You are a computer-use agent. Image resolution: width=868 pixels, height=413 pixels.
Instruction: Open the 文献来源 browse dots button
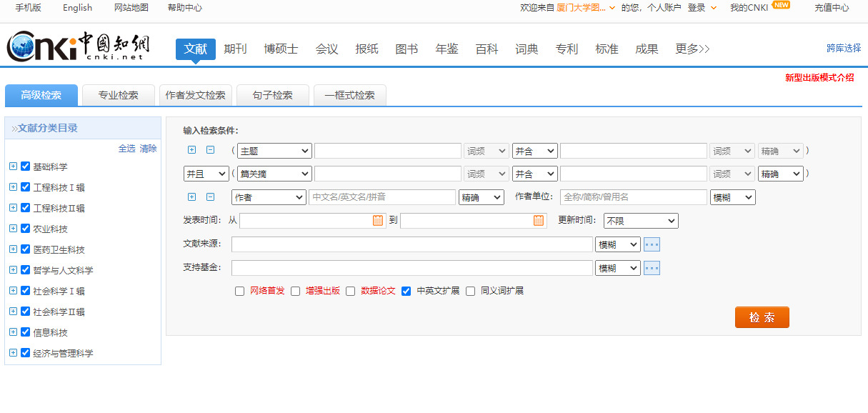pos(652,244)
